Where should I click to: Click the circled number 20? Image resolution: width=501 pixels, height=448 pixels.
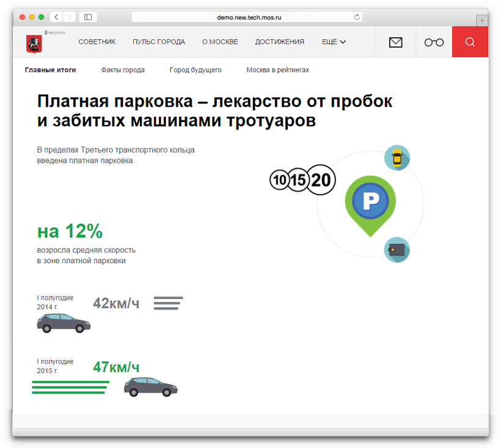(x=321, y=179)
